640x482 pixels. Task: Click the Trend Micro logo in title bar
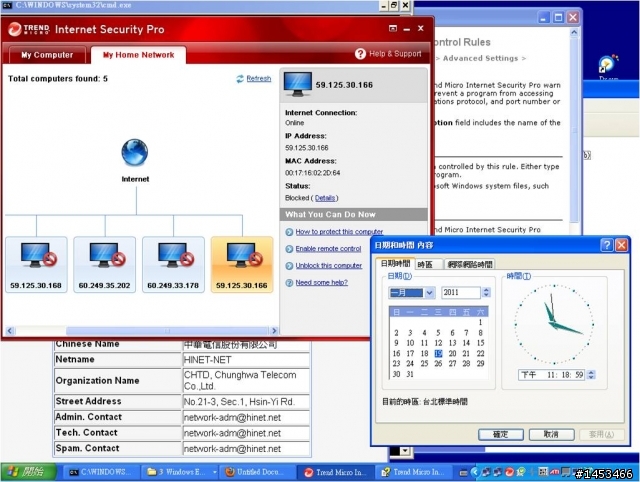pos(29,29)
